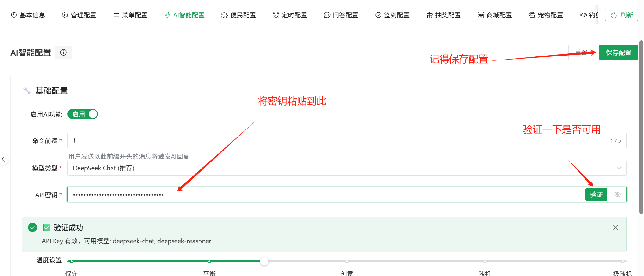Viewport: 644px width, 276px height.
Task: Click the 命令前缀 input field
Action: (347, 141)
